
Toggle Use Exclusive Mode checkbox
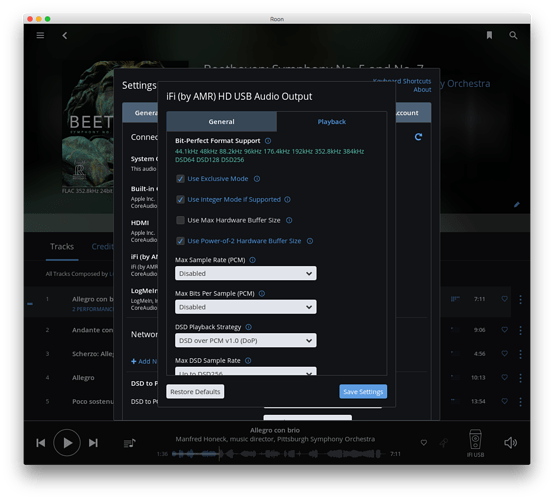point(180,179)
